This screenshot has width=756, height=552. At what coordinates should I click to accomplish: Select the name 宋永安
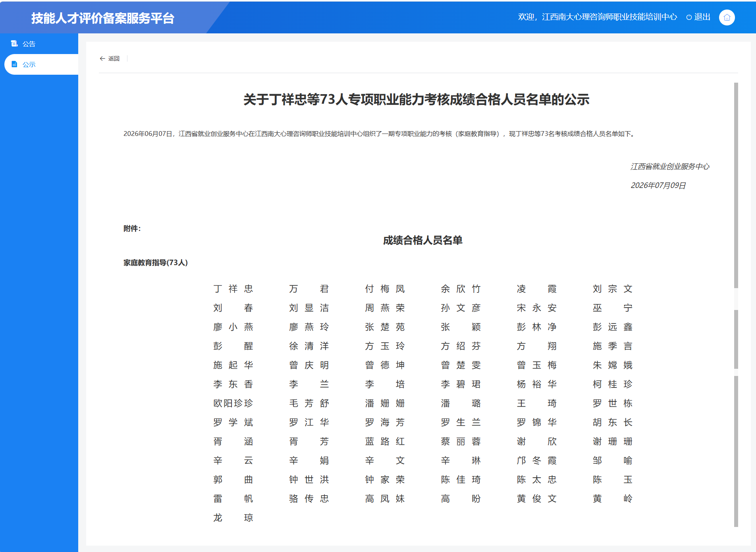(x=536, y=308)
